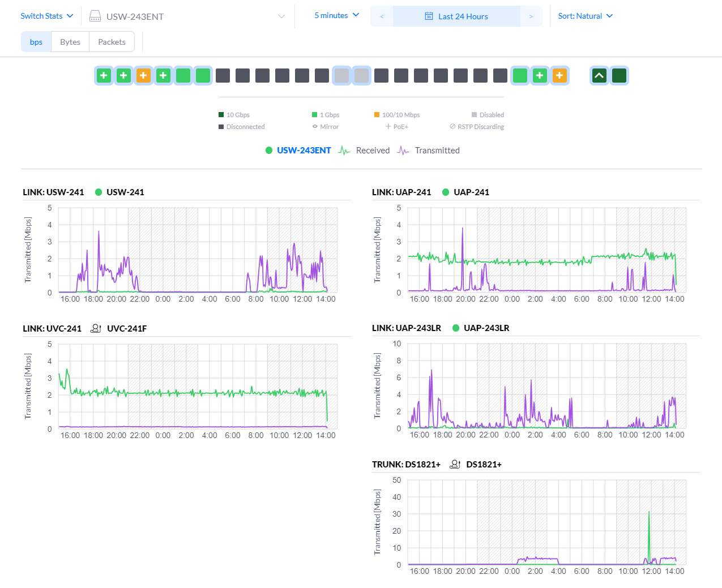Go to previous time range arrow
Image resolution: width=722 pixels, height=588 pixels.
[382, 16]
